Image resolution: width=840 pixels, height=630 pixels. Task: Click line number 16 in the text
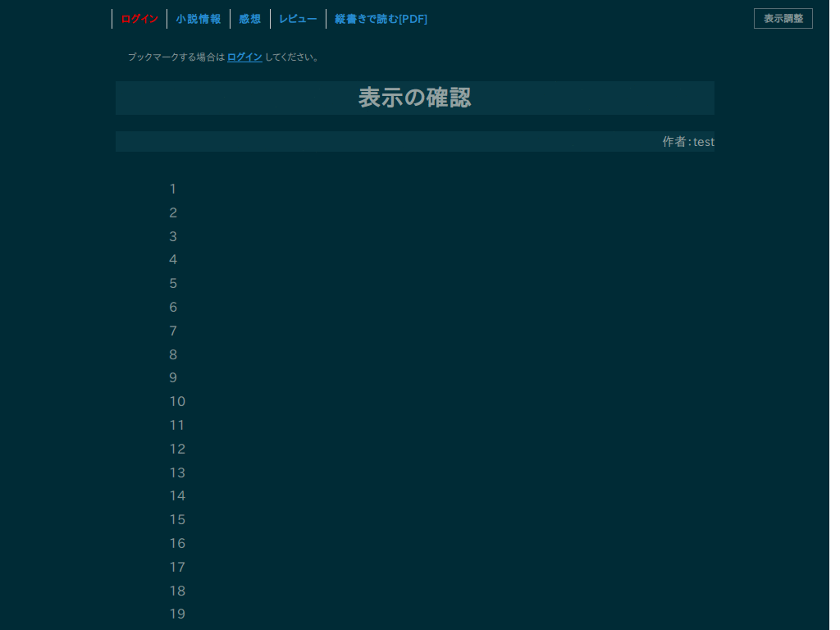pos(177,543)
